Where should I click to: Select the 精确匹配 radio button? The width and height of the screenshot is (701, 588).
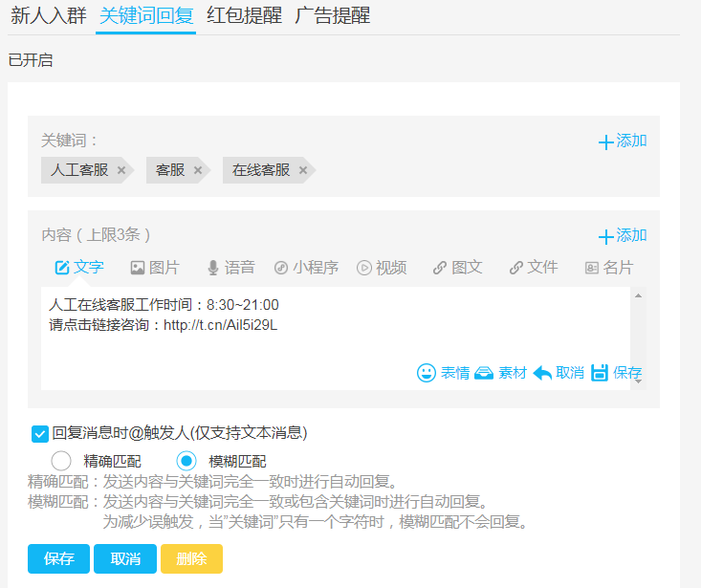(x=61, y=461)
